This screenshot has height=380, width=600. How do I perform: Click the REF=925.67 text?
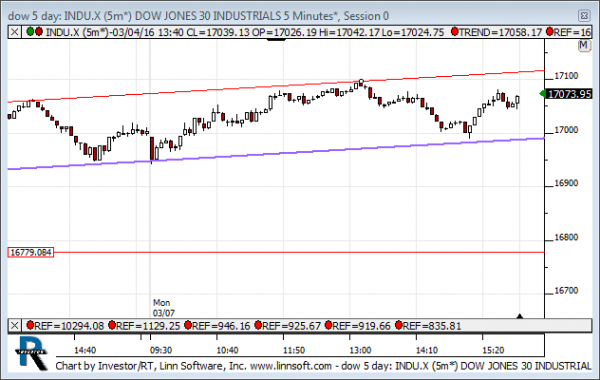[292, 326]
